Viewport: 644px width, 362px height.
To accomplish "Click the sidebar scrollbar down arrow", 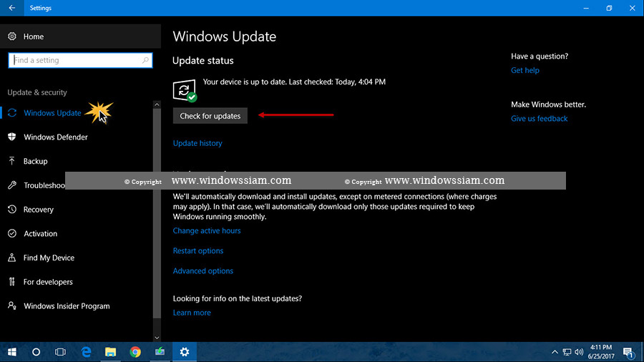I will [157, 338].
